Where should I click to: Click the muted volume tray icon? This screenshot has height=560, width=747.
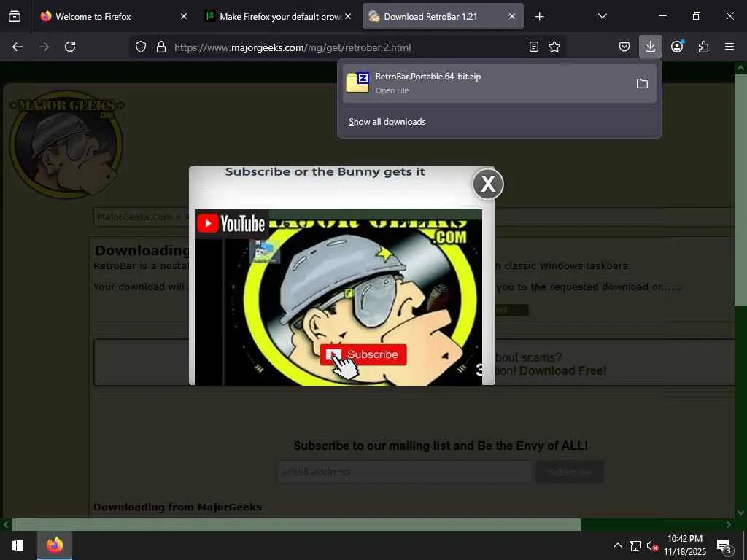click(652, 545)
